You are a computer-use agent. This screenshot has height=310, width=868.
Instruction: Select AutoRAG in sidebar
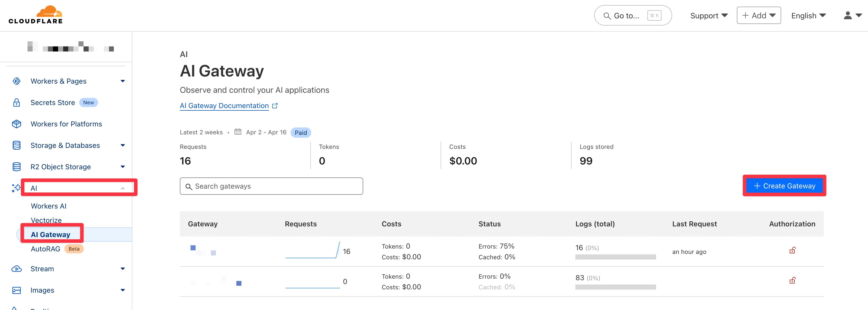(x=46, y=249)
